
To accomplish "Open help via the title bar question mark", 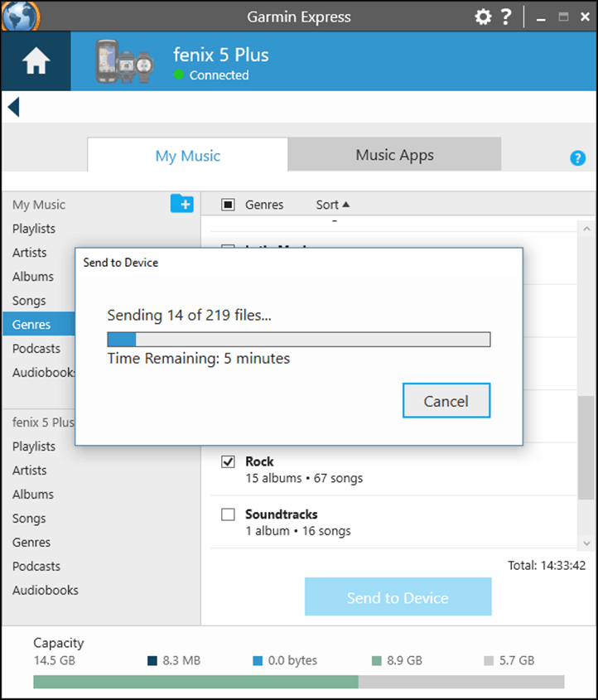I will click(505, 17).
